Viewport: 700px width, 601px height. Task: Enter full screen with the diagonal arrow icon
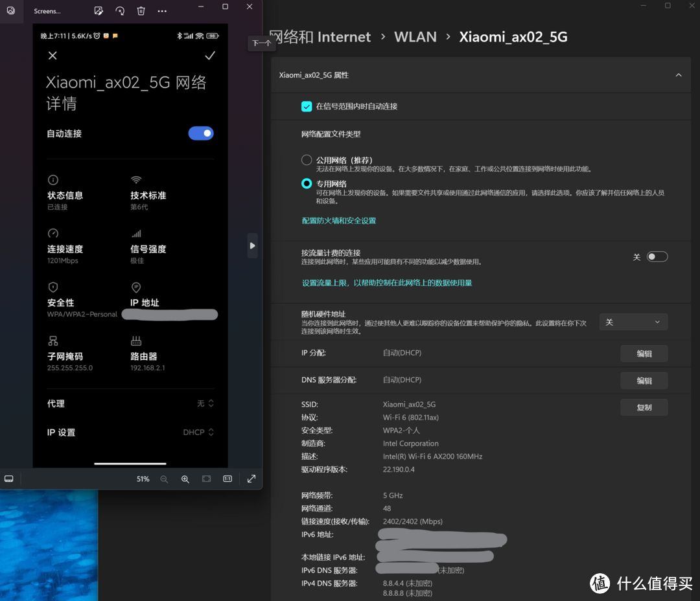(x=251, y=479)
